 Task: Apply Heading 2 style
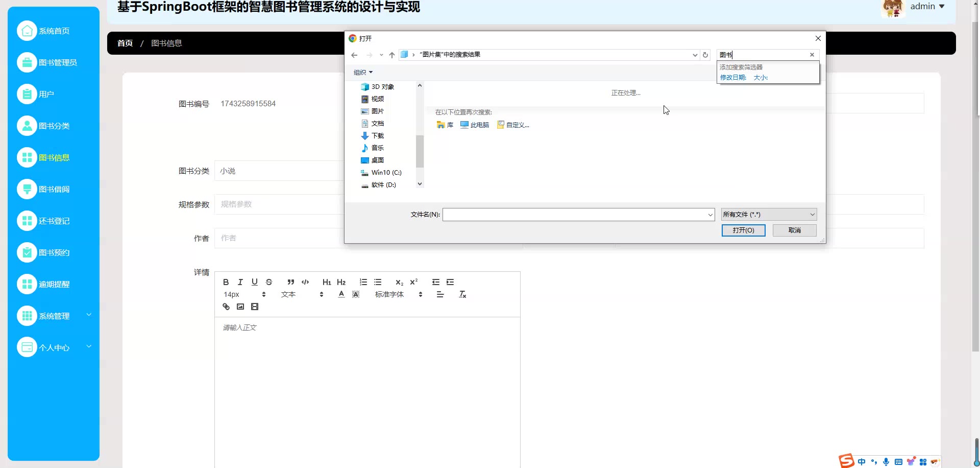341,282
